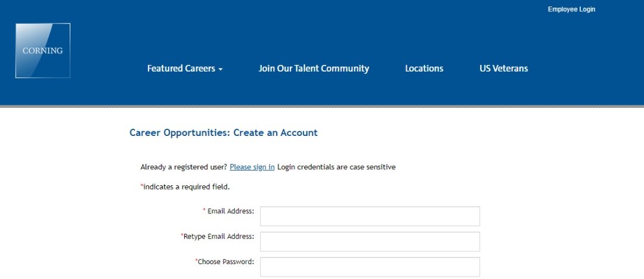This screenshot has height=279, width=644.
Task: Expand the Featured Careers dropdown caret
Action: (x=221, y=69)
